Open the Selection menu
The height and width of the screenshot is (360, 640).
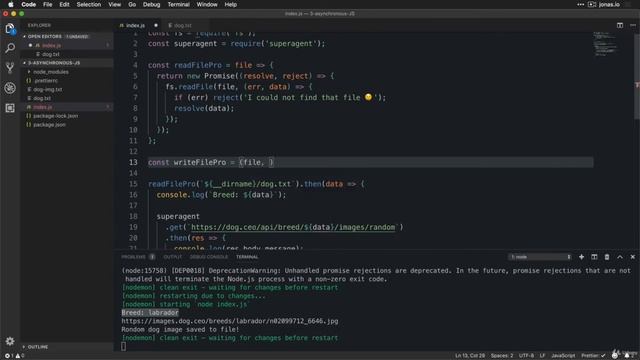(89, 4)
